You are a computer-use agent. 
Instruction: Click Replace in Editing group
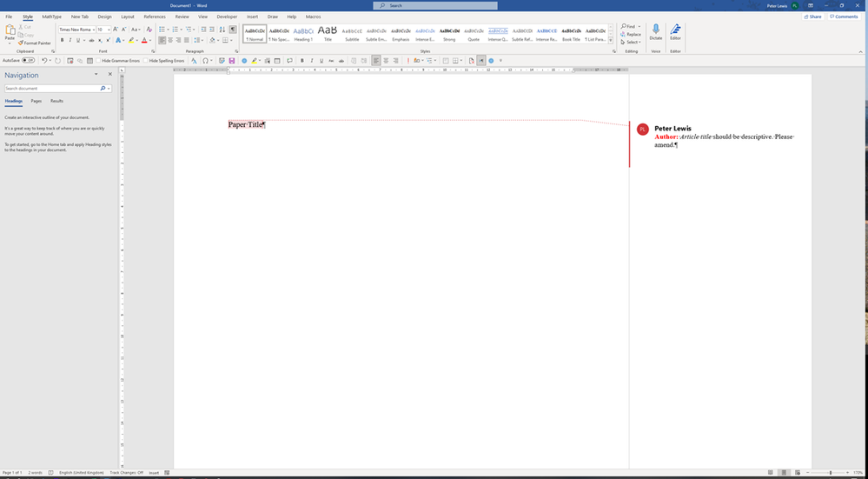pyautogui.click(x=631, y=34)
